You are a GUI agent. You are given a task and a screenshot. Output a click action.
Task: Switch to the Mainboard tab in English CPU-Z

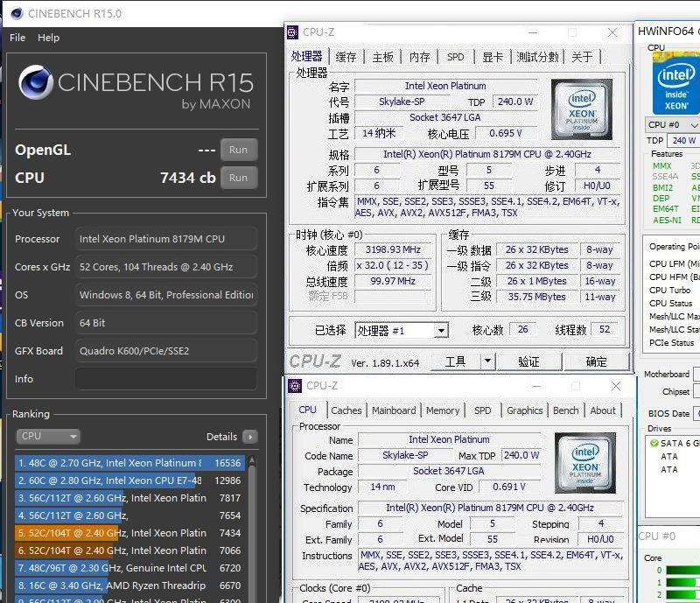394,410
